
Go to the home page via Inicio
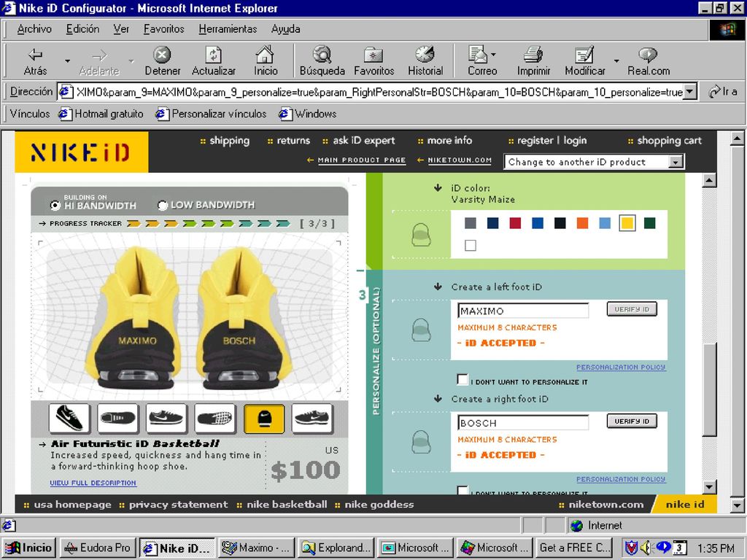[x=266, y=61]
